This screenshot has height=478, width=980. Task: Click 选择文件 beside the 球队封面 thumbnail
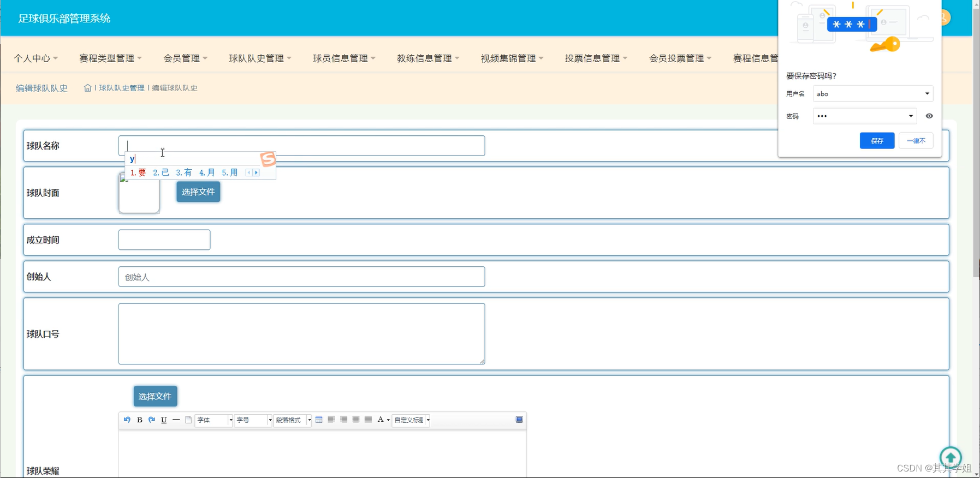(x=198, y=192)
